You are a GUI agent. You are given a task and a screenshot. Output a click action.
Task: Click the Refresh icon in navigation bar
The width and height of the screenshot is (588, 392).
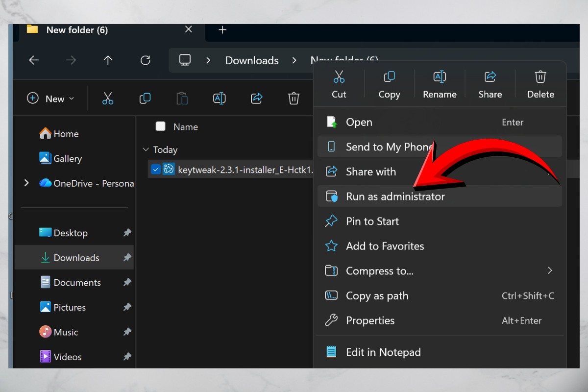tap(145, 60)
